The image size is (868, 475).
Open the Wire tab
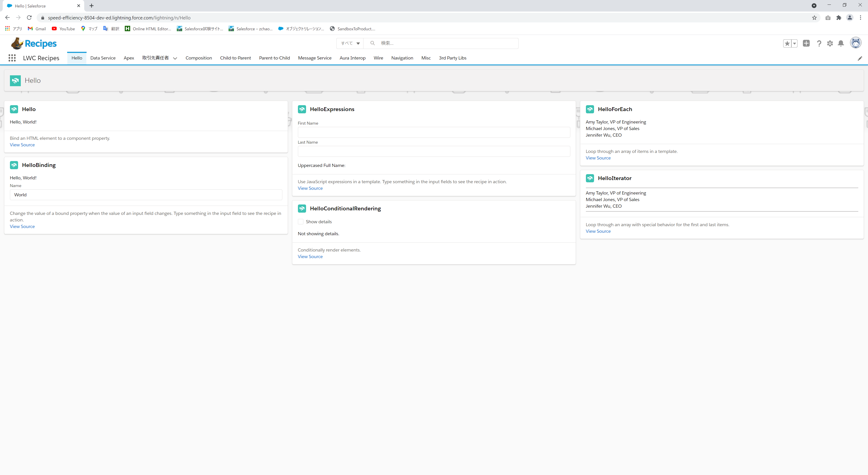[x=378, y=58]
